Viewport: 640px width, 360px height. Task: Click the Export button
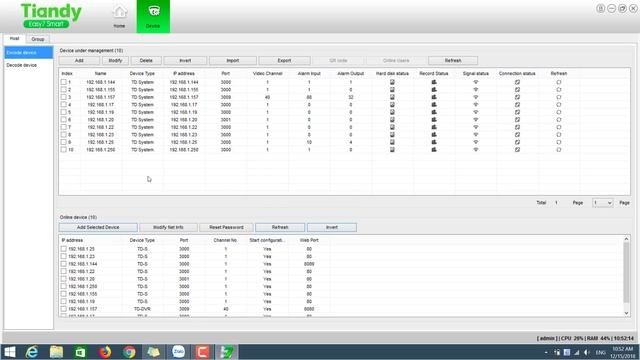284,60
